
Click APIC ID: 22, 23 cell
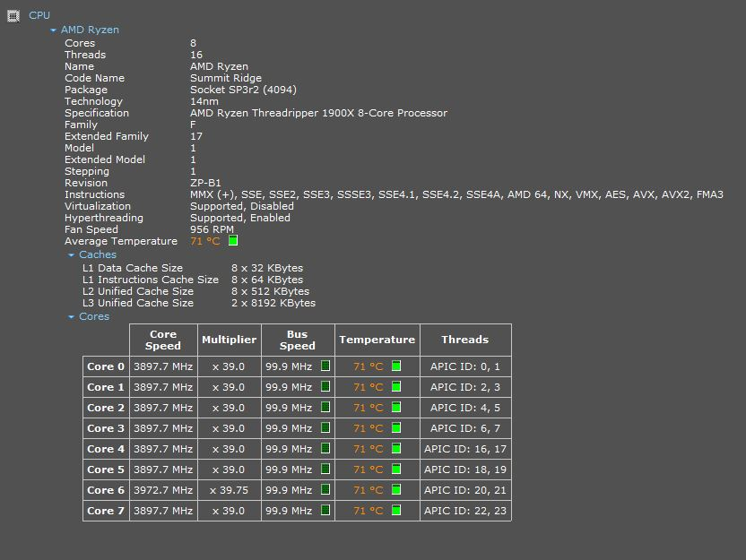click(465, 511)
